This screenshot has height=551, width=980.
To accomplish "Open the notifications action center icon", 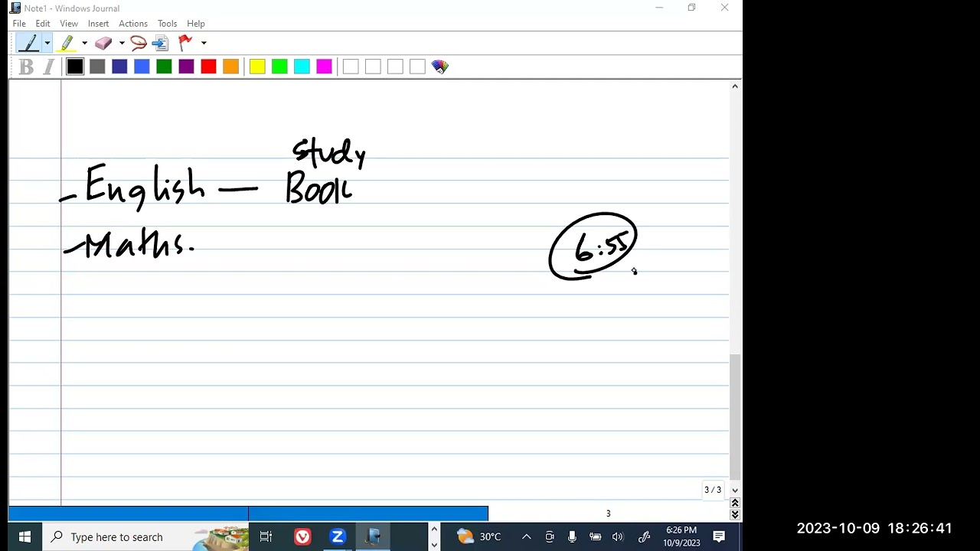I will (719, 537).
